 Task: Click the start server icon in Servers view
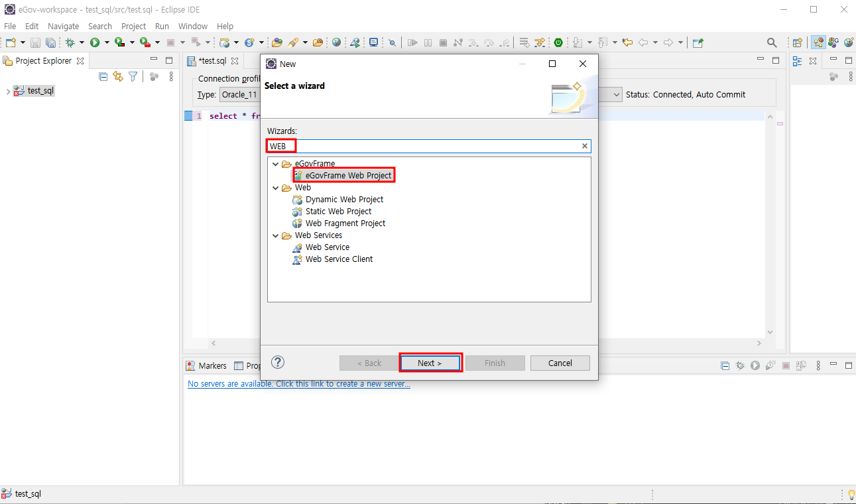tap(755, 365)
